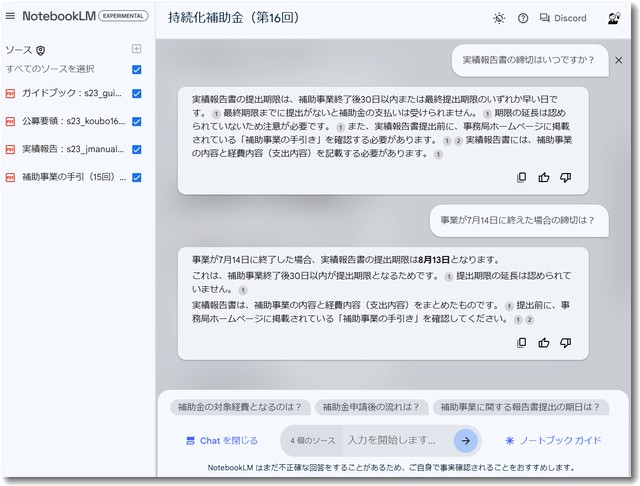640x486 pixels.
Task: Open the 補助事業の手引 (15回) source
Action: point(74,177)
